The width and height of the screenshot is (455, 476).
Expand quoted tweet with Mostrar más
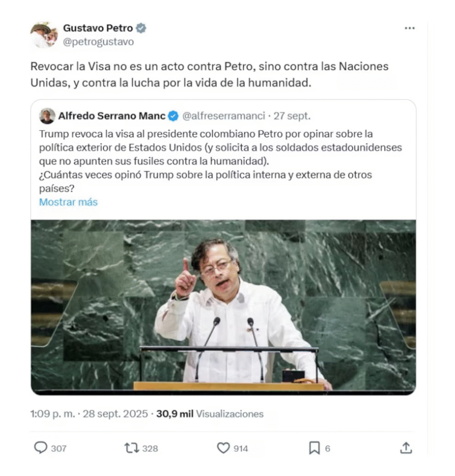click(x=68, y=202)
